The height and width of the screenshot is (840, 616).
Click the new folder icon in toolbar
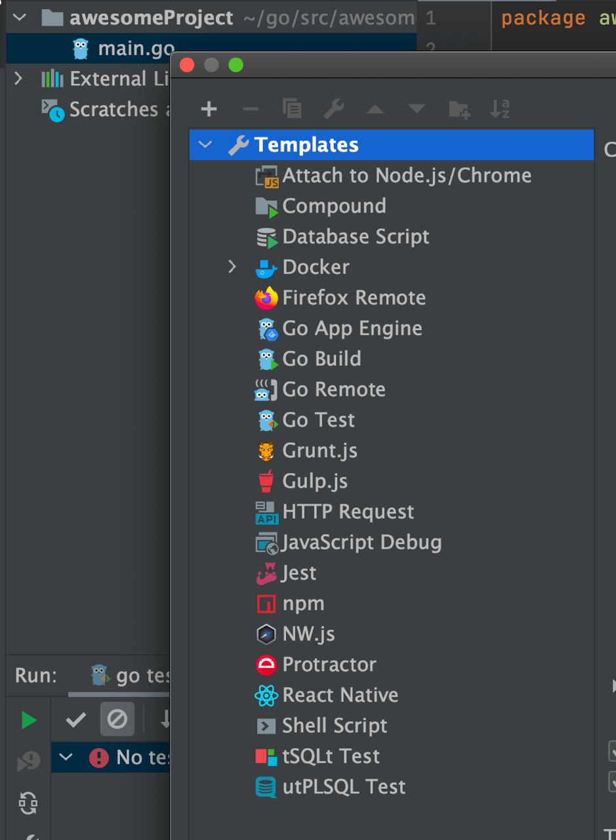(459, 109)
